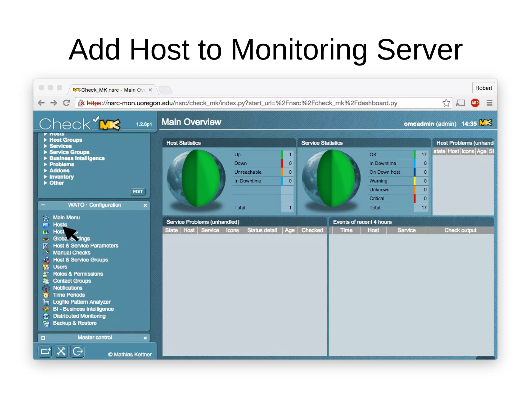Click the Status detail column header

click(262, 230)
